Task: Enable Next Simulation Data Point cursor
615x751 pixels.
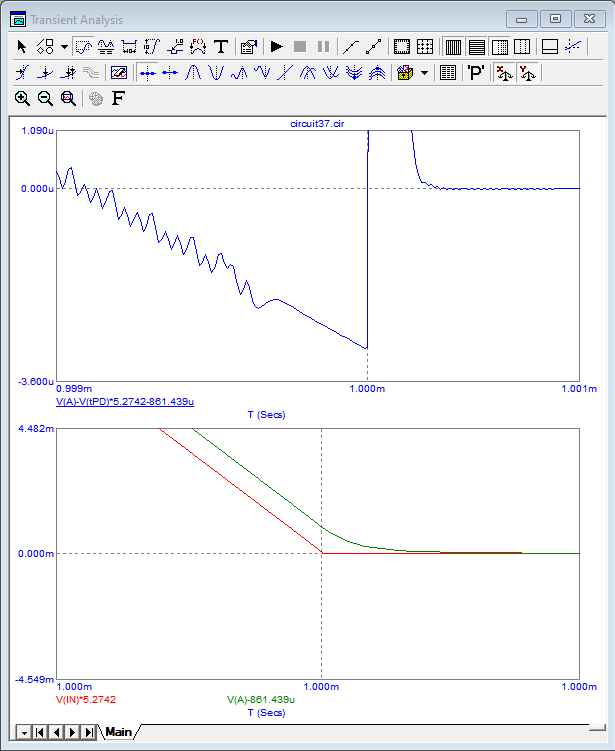Action: tap(147, 73)
